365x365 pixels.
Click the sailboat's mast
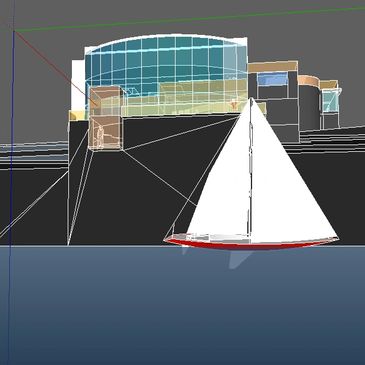click(251, 170)
